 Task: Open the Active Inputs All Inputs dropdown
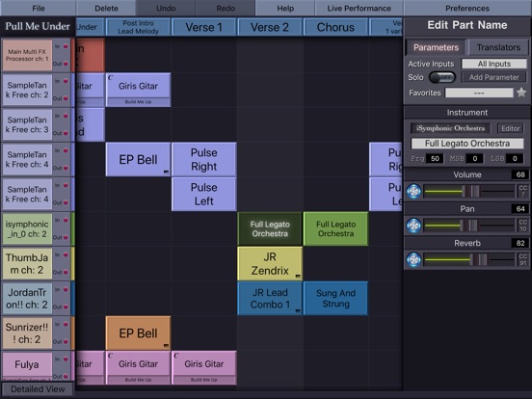(494, 64)
